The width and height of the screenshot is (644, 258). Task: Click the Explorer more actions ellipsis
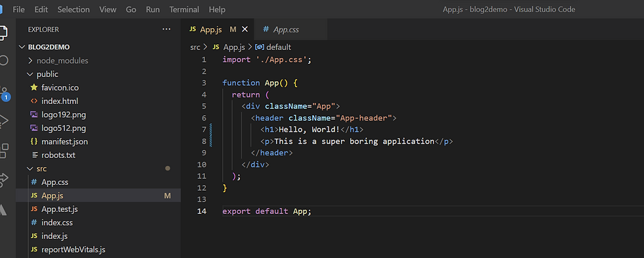(x=166, y=29)
